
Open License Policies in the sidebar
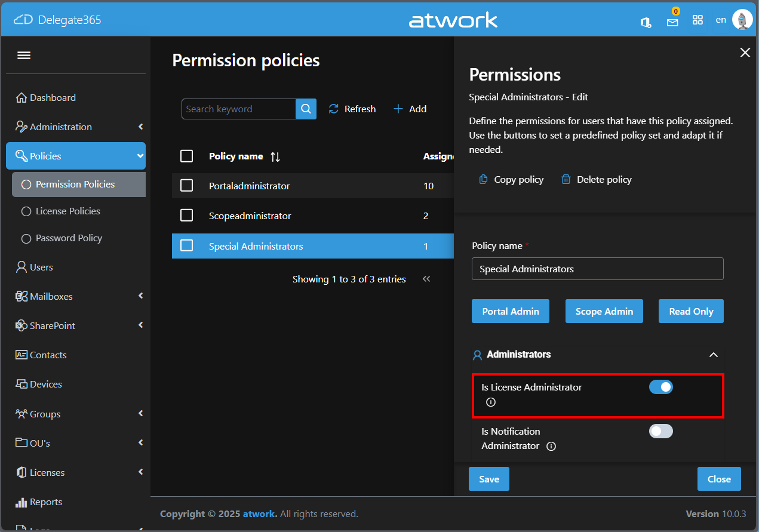point(67,211)
